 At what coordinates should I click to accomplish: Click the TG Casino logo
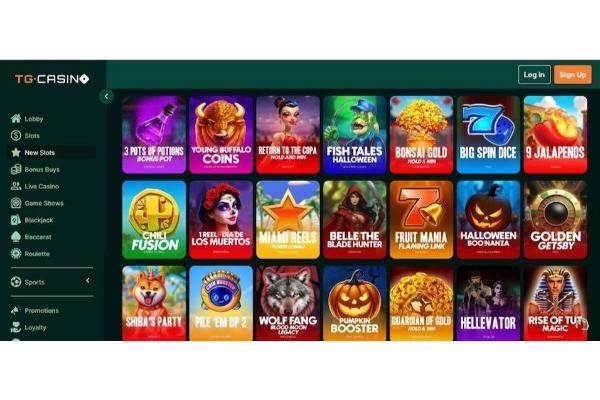pos(52,79)
